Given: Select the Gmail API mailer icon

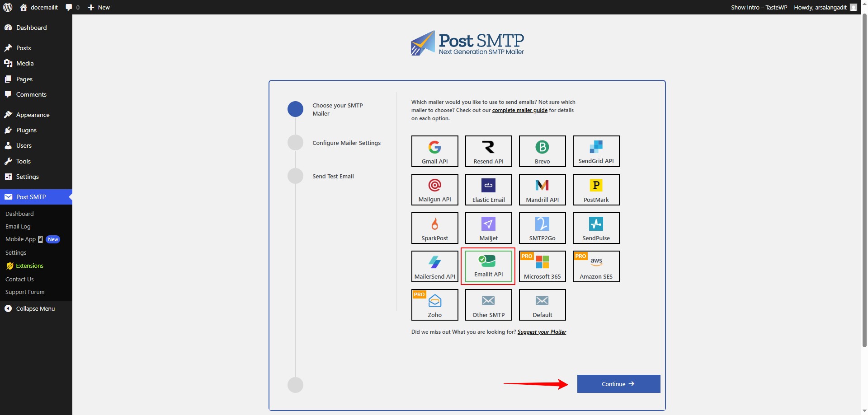Looking at the screenshot, I should (434, 151).
